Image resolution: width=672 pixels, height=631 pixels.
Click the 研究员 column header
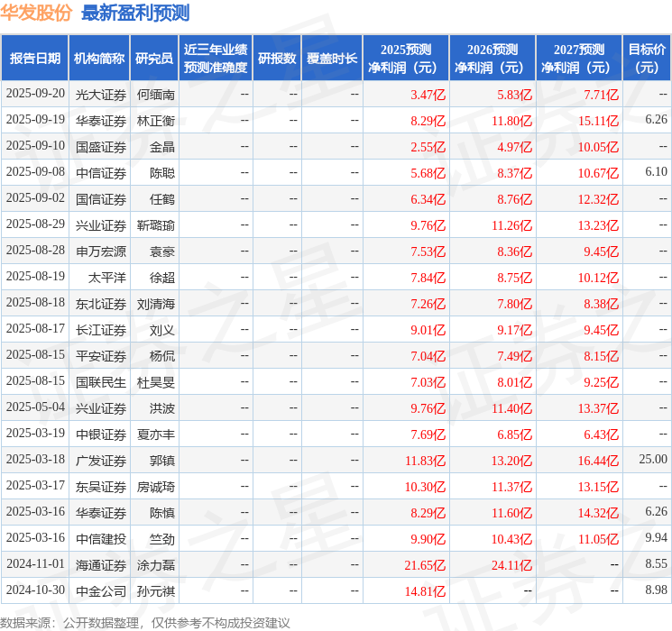[154, 58]
